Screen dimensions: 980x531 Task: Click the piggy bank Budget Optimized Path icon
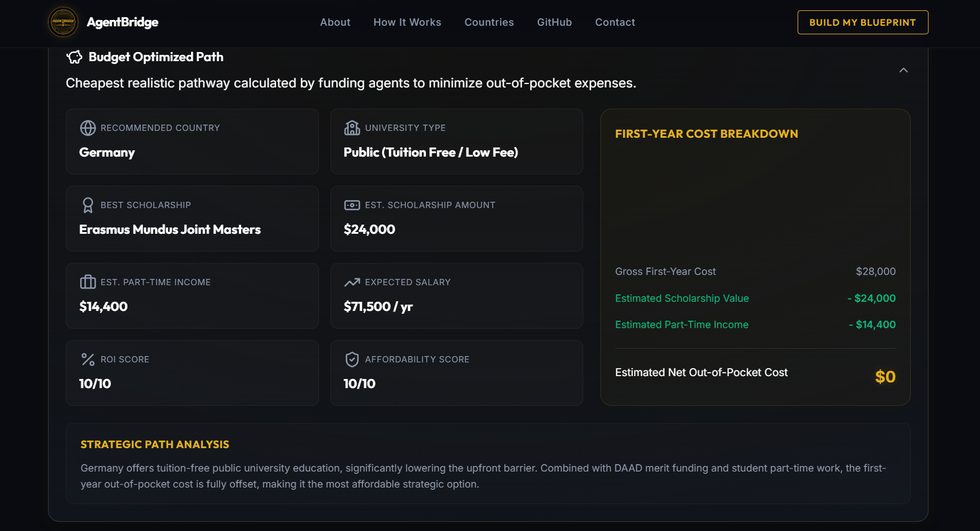click(74, 57)
